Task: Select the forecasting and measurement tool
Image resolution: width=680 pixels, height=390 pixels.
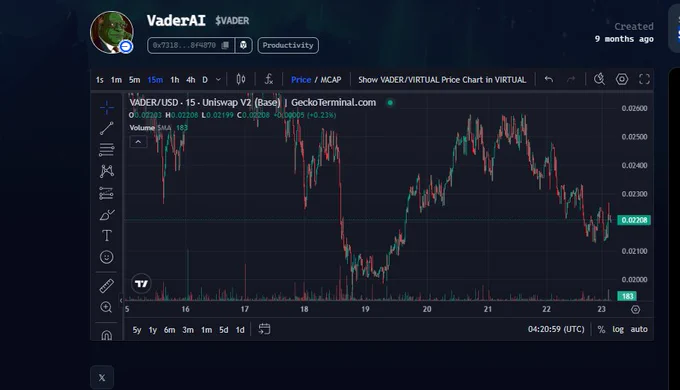Action: [x=107, y=193]
